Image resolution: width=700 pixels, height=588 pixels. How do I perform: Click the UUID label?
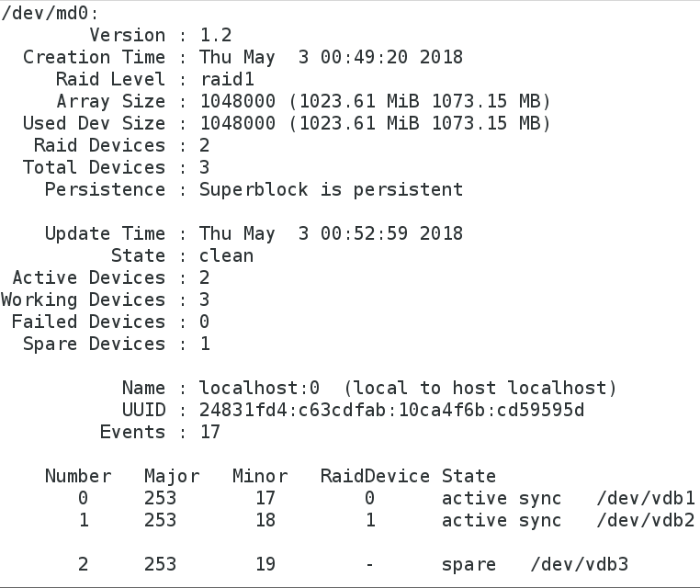click(x=143, y=410)
